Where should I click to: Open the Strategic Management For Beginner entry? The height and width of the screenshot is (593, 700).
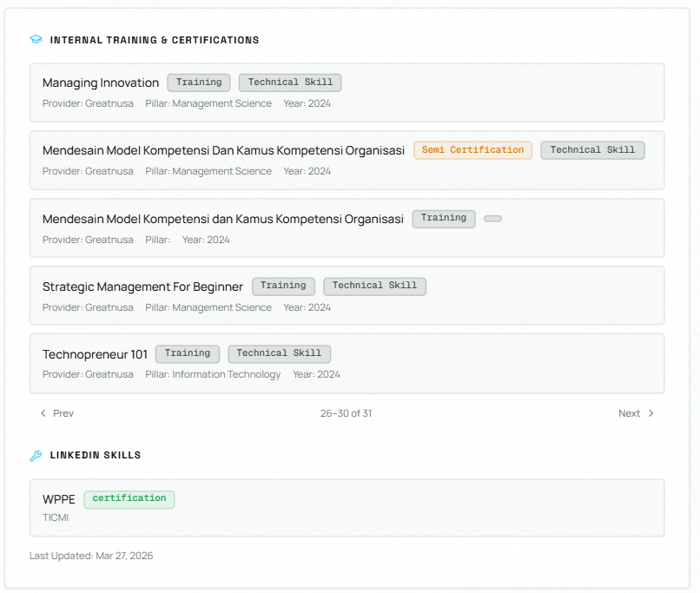(142, 287)
